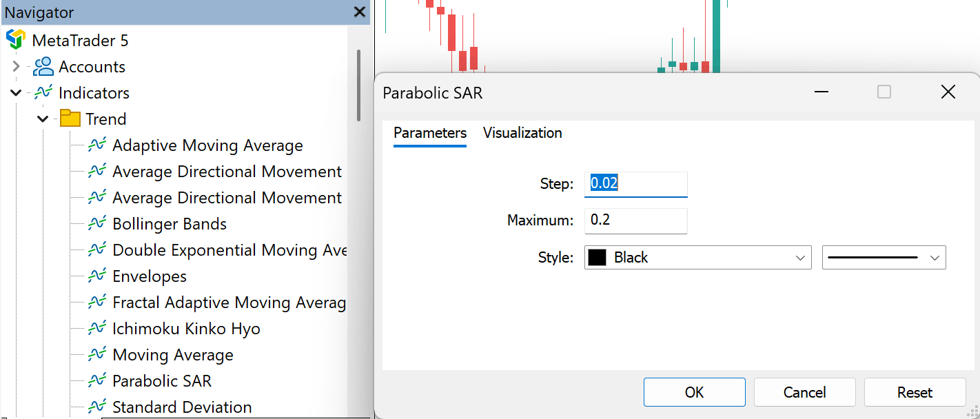
Task: Select Accounts in the Navigator tree
Action: pos(92,67)
